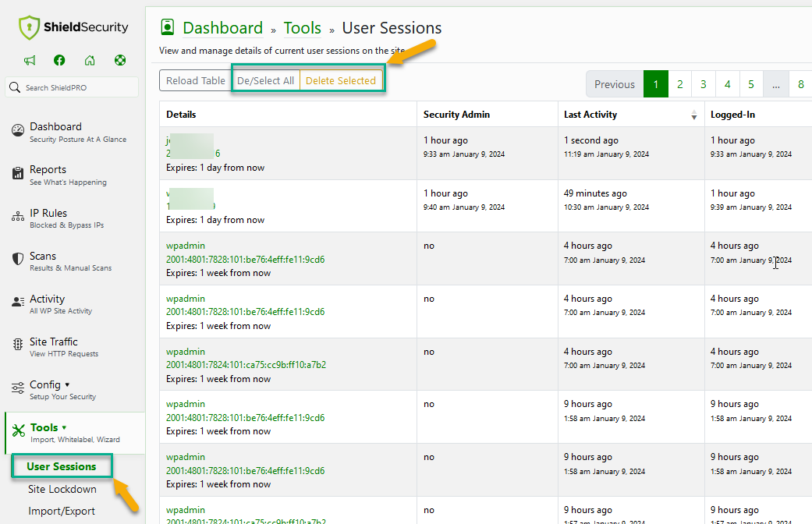Image resolution: width=812 pixels, height=524 pixels.
Task: Open Dashboard from the breadcrumb
Action: (222, 27)
